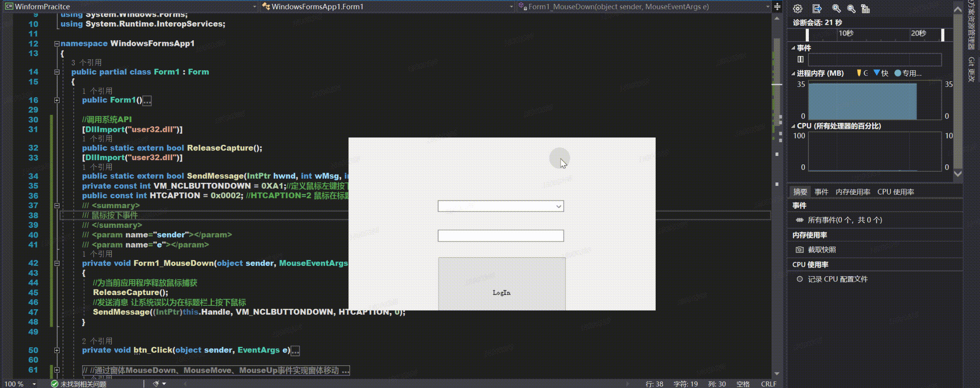Open the combo box on the LogIn form
Viewport: 980px width, 388px height.
click(x=558, y=206)
